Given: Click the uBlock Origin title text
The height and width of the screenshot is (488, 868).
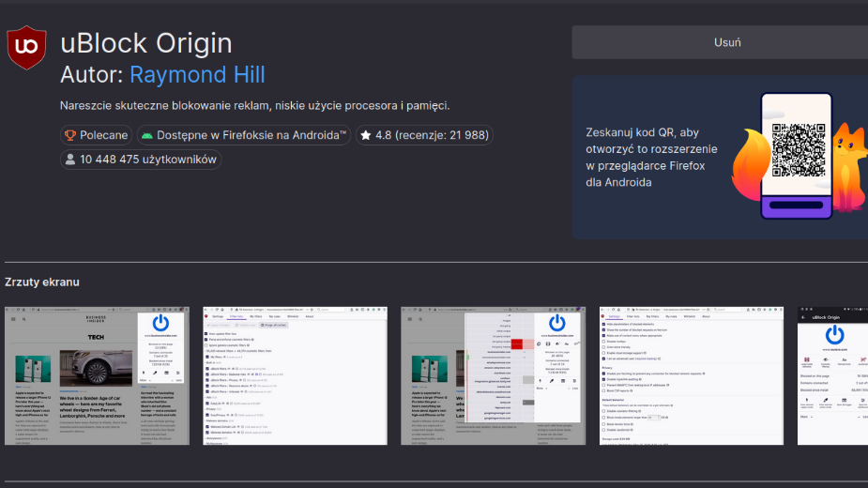Looking at the screenshot, I should [x=146, y=43].
